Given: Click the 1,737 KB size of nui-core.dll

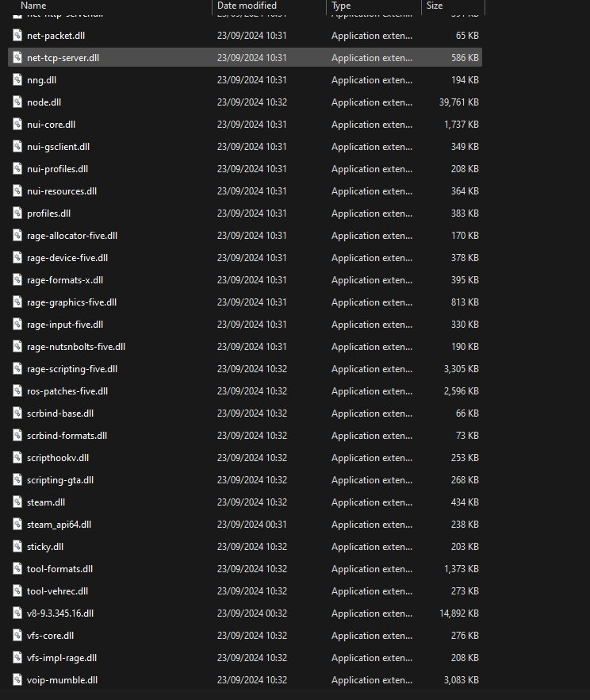Looking at the screenshot, I should 461,125.
